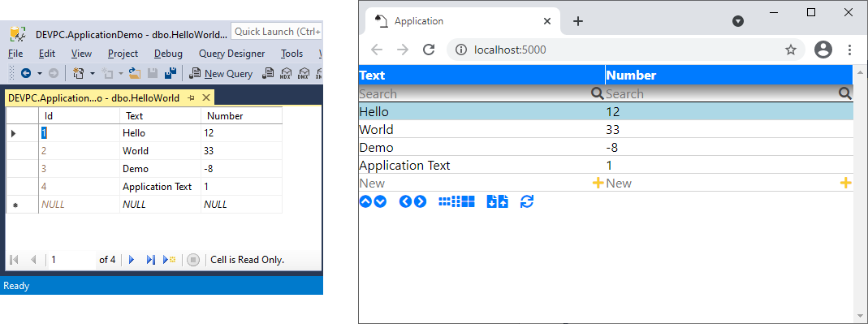Click the stop query execution icon
Image resolution: width=868 pixels, height=324 pixels.
coord(192,259)
